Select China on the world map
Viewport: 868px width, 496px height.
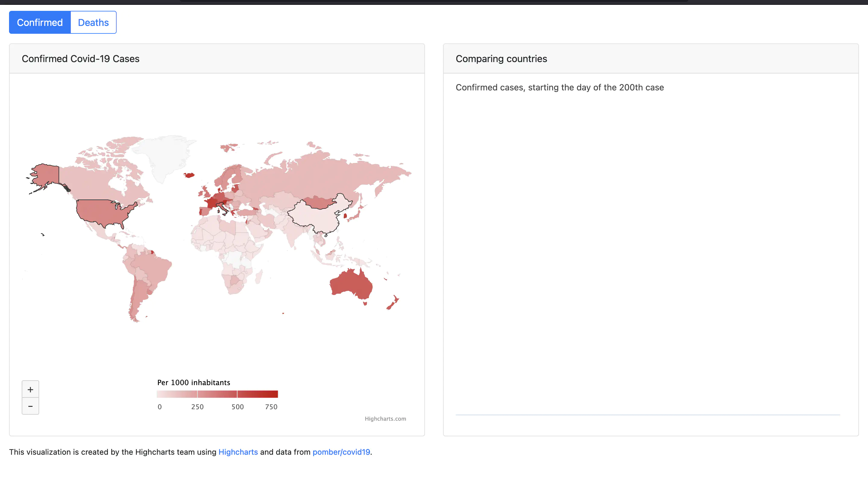313,216
